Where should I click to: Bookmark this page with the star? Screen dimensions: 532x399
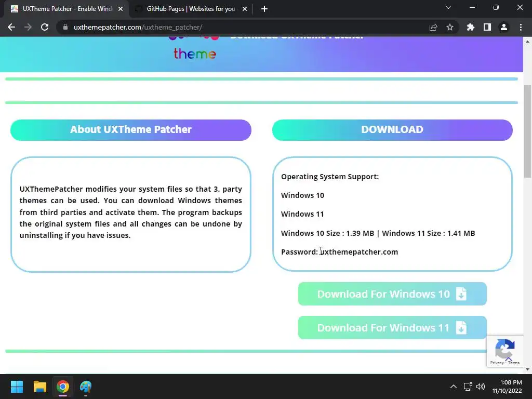click(450, 27)
